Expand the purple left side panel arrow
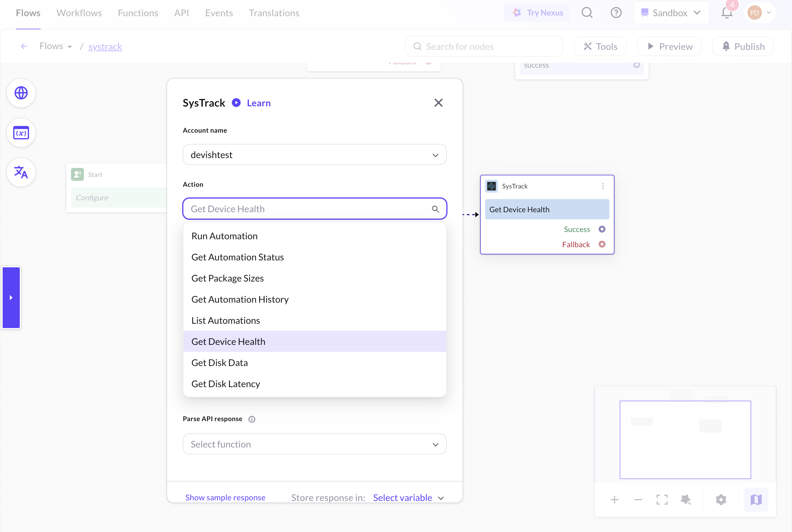The height and width of the screenshot is (532, 792). click(x=11, y=298)
